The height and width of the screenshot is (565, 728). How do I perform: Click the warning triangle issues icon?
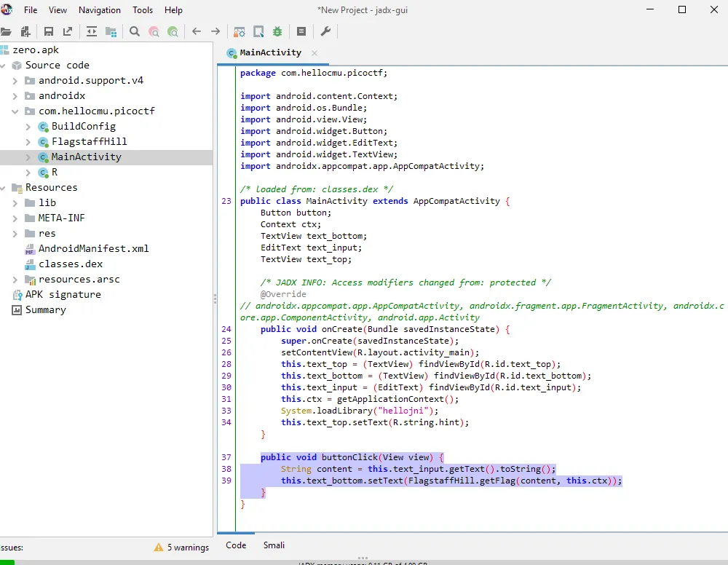coord(159,548)
